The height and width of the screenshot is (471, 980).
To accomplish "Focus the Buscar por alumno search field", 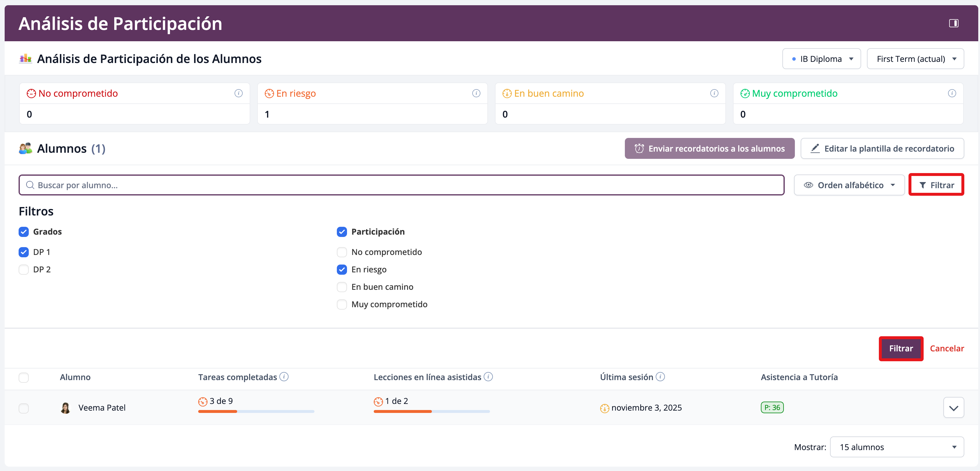I will coord(401,185).
